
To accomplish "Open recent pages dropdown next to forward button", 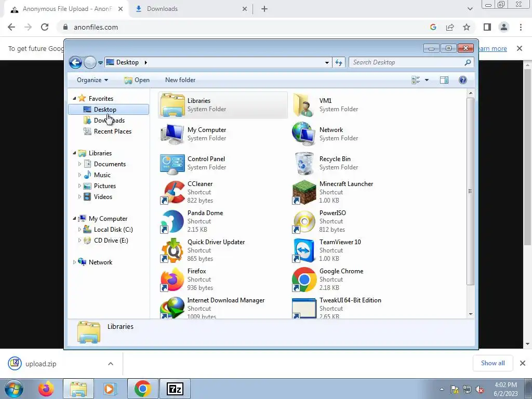I will [x=100, y=63].
